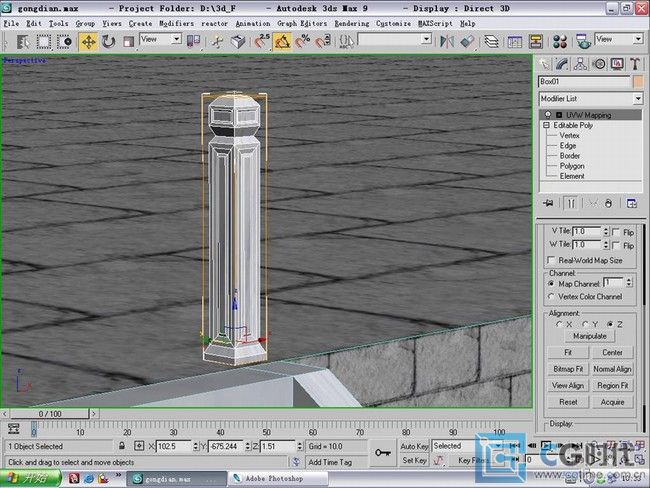
Task: Toggle Angle Snap in toolbar
Action: pyautogui.click(x=282, y=41)
